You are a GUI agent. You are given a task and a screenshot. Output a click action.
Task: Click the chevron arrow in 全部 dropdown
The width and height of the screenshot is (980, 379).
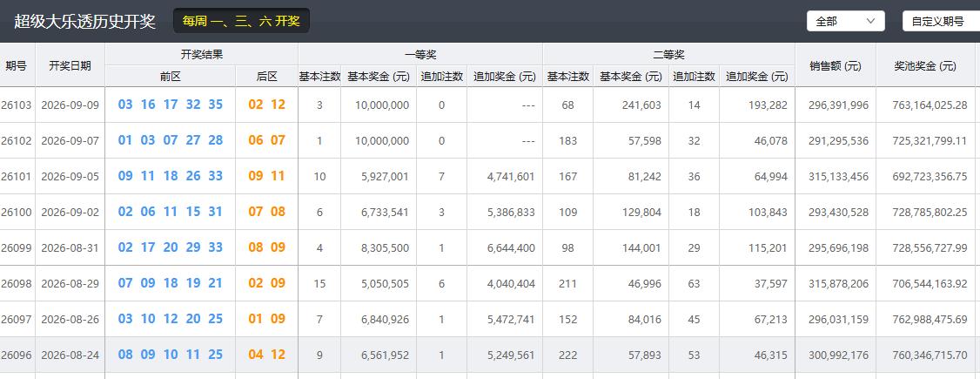(870, 21)
